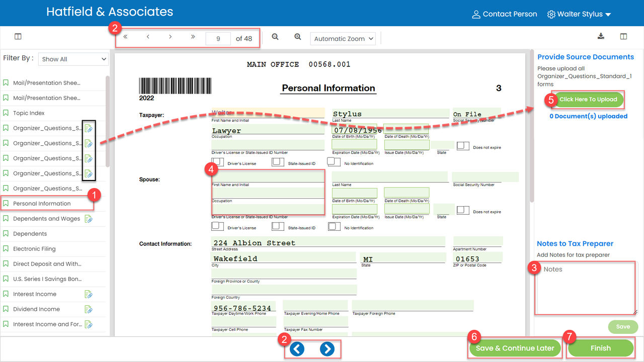Open Dividend Income form in sidebar
Viewport: 644px width, 362px height.
point(36,309)
